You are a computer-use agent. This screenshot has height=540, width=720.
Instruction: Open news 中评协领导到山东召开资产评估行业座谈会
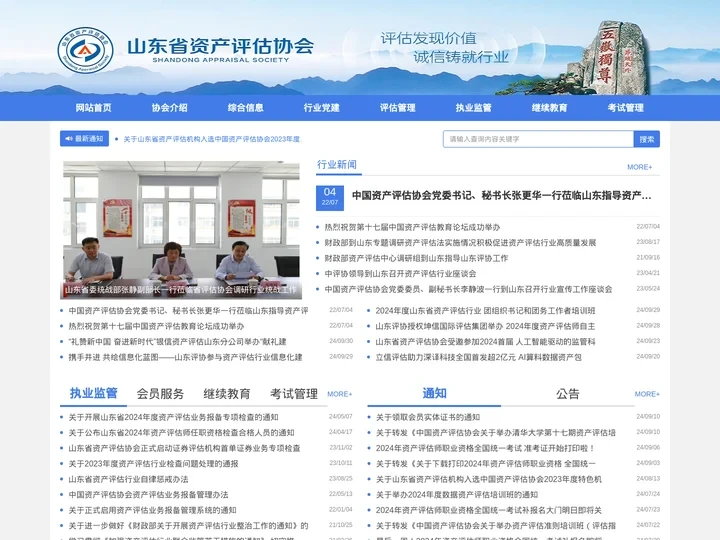400,274
